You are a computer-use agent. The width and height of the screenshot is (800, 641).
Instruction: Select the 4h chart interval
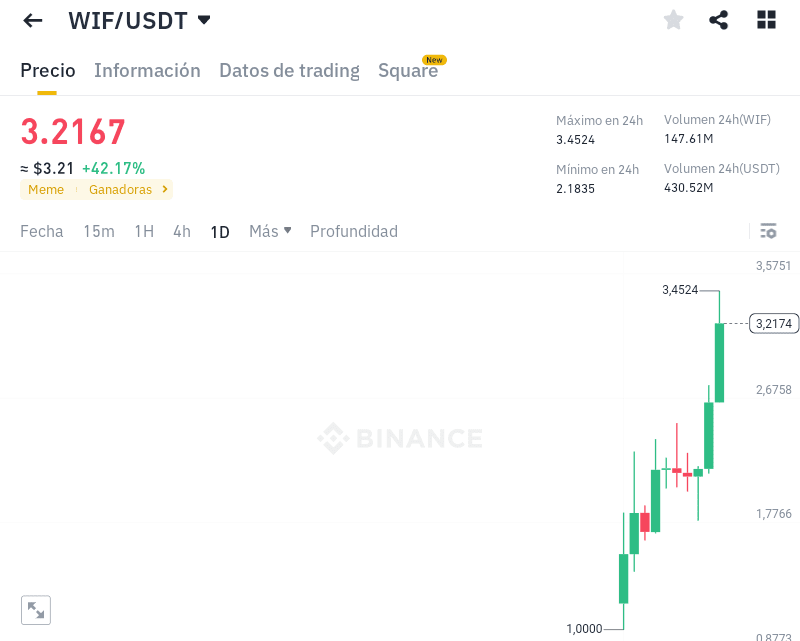pos(182,231)
